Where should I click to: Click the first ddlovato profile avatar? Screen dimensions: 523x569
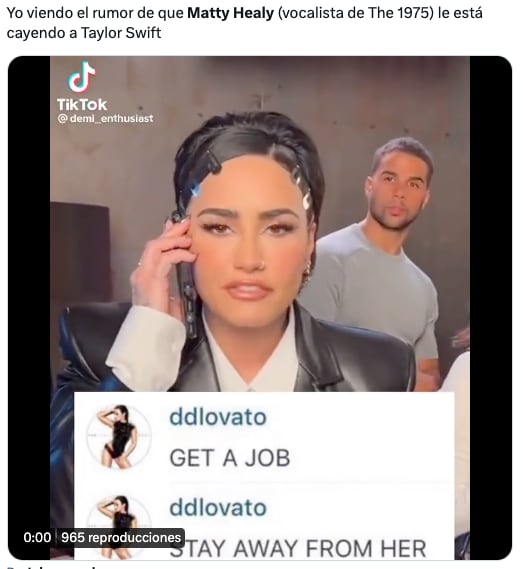pyautogui.click(x=119, y=436)
